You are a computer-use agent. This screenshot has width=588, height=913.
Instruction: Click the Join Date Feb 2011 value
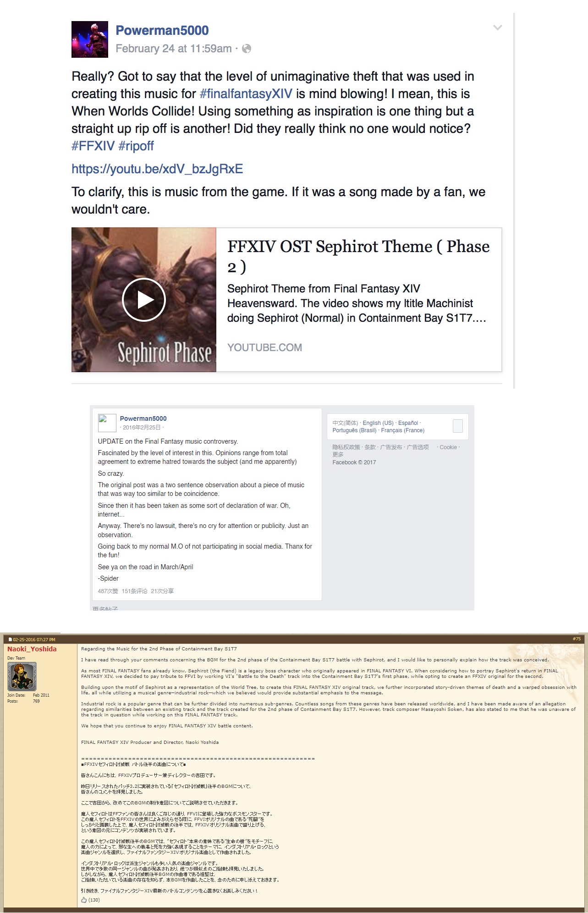(41, 695)
